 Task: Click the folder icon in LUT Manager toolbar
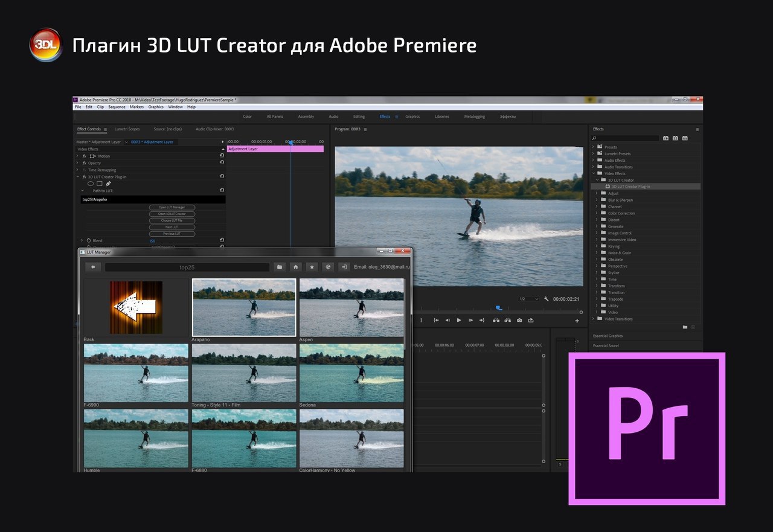click(280, 267)
